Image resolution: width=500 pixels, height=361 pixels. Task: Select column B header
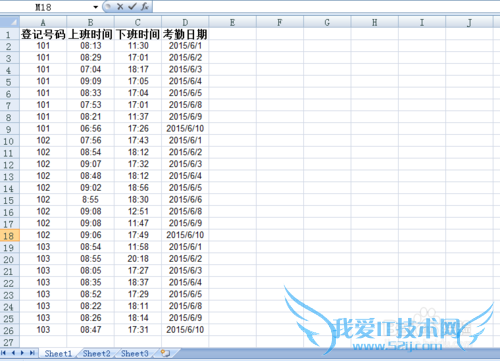(x=90, y=22)
